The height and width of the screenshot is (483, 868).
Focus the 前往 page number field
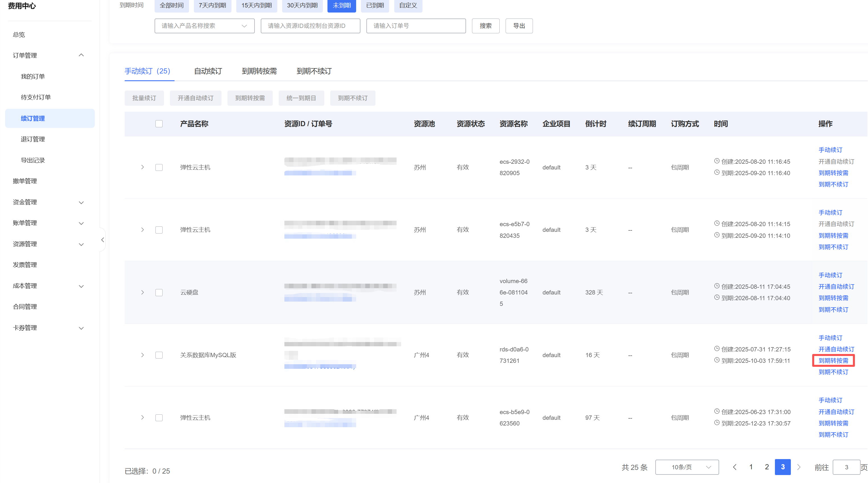point(846,467)
